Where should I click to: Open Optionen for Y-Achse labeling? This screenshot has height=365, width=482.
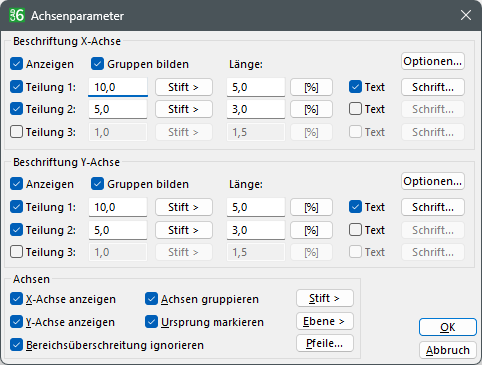(433, 181)
